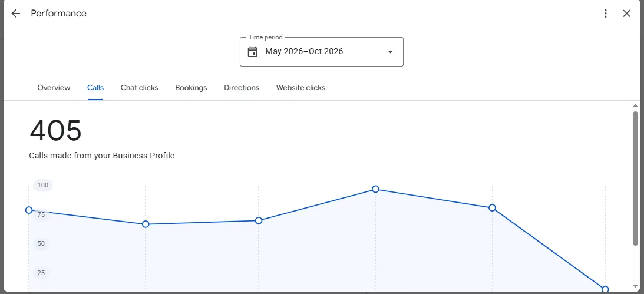Click the calendar icon in Time period
The height and width of the screenshot is (294, 644).
(253, 52)
